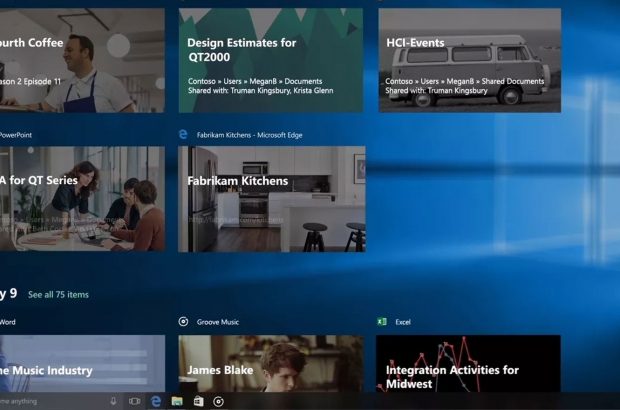Screen dimensions: 620x410
Task: Click the Task View taskbar button
Action: click(134, 401)
